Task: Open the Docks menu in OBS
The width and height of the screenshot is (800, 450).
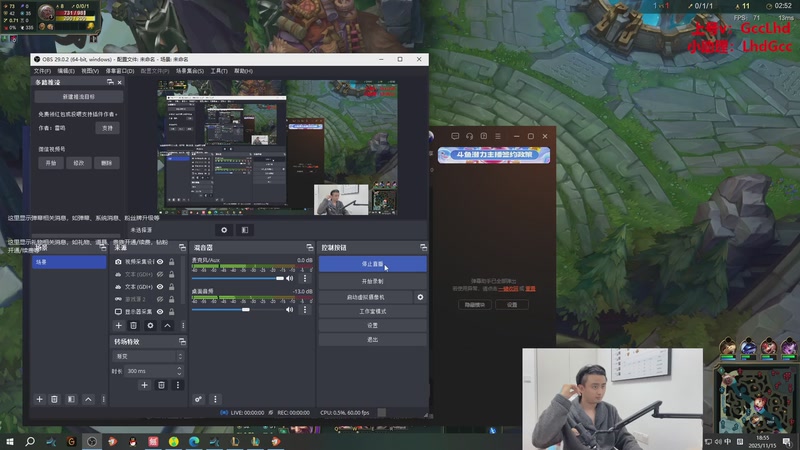Action: click(119, 71)
